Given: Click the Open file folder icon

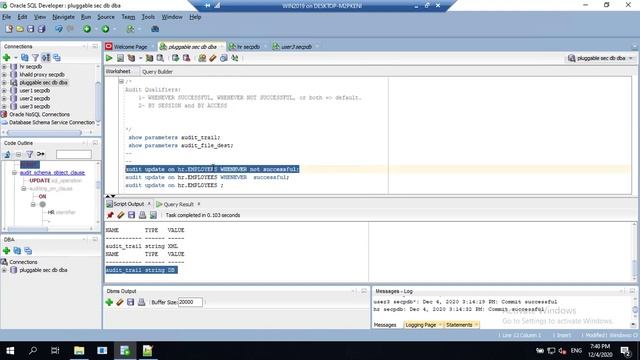Looking at the screenshot, I should coord(20,29).
